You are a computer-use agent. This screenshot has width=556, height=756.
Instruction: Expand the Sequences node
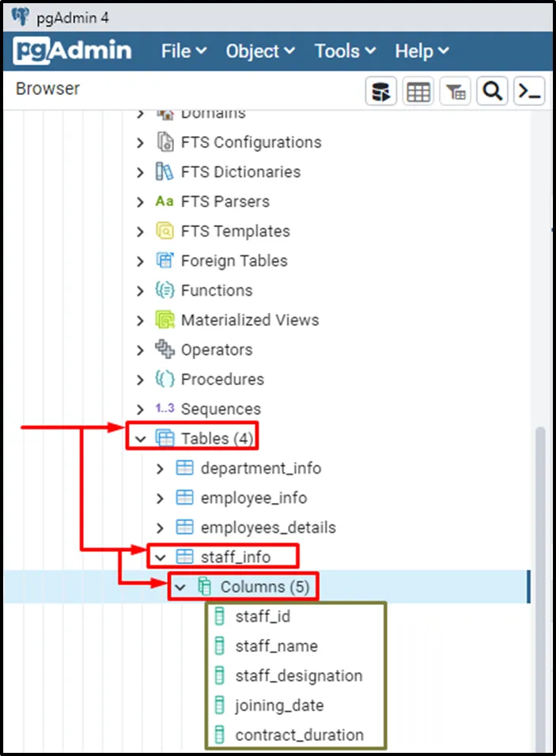141,410
